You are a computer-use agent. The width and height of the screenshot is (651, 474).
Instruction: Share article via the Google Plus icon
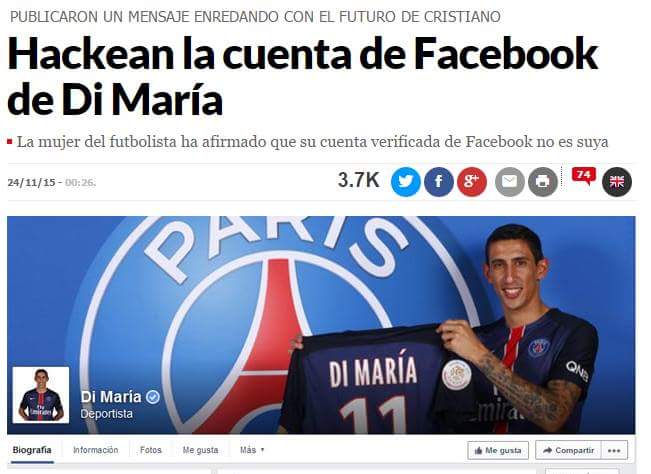click(x=472, y=182)
